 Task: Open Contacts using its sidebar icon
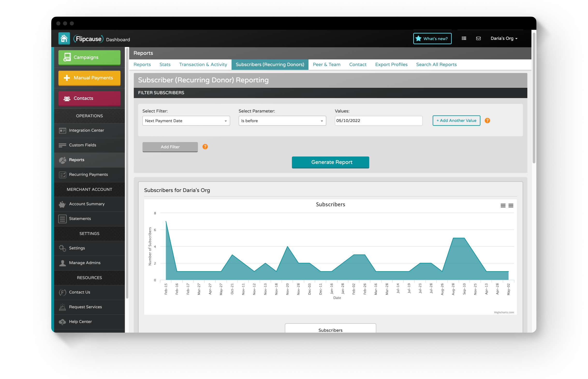pyautogui.click(x=89, y=98)
